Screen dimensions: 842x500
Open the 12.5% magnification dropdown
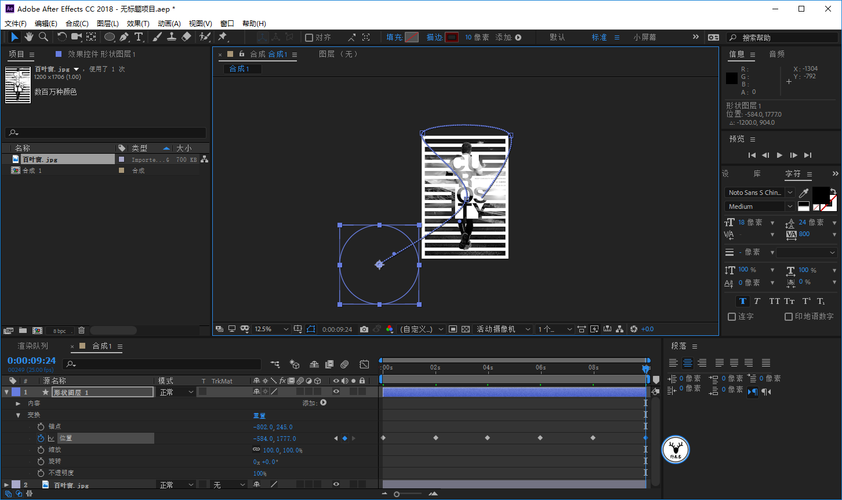[271, 329]
